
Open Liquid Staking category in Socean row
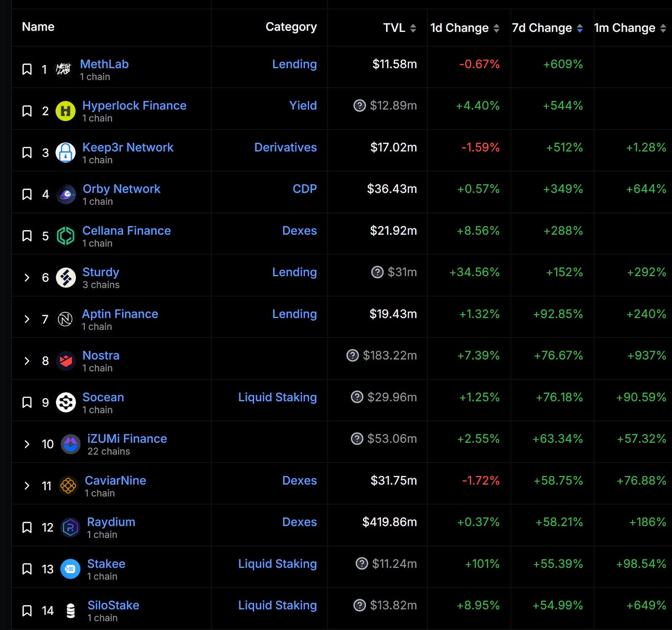tap(278, 397)
